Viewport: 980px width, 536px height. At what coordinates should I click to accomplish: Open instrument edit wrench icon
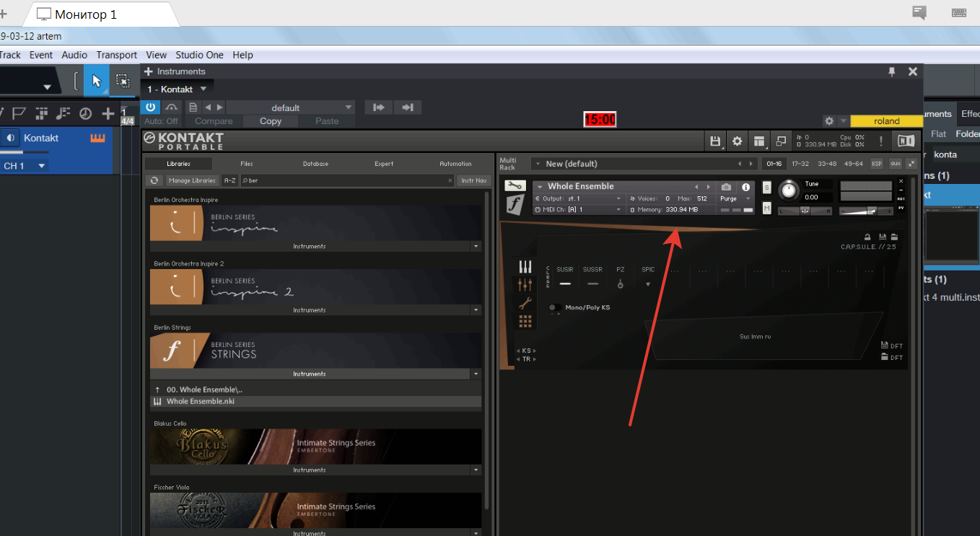point(515,187)
